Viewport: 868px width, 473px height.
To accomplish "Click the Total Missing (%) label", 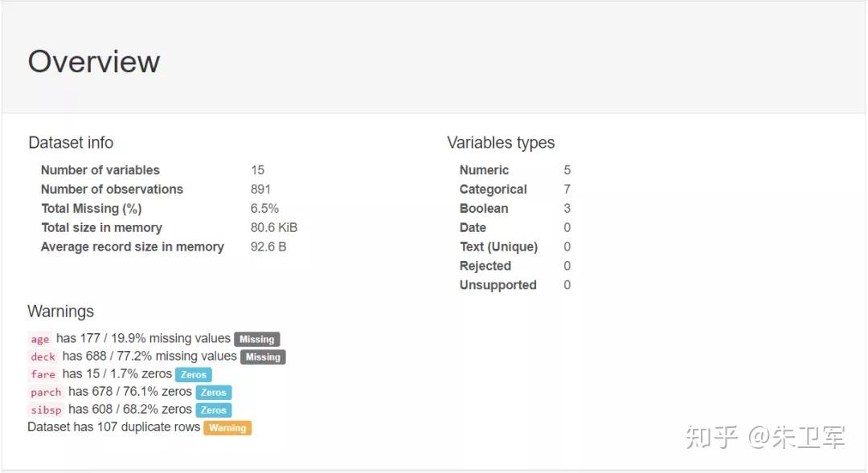I will coord(92,209).
